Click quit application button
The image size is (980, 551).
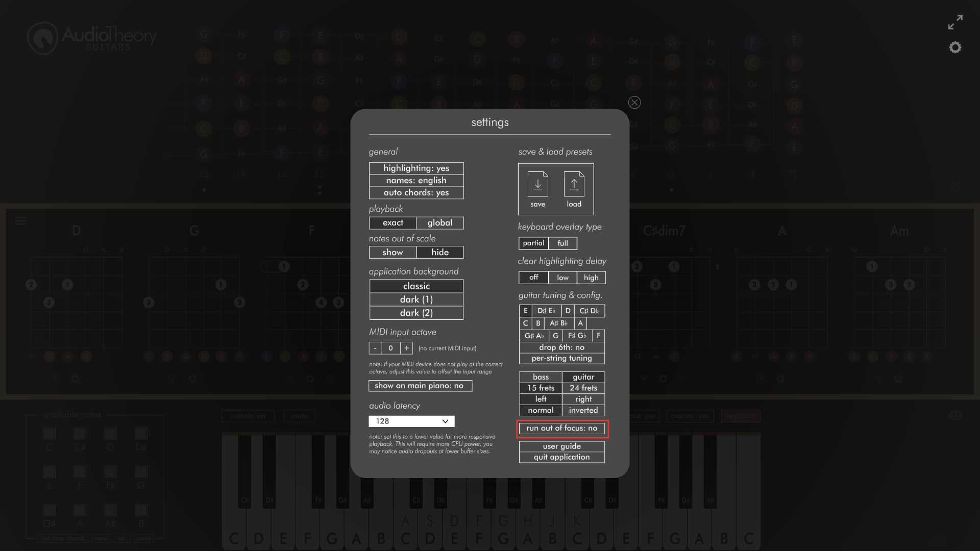click(561, 457)
